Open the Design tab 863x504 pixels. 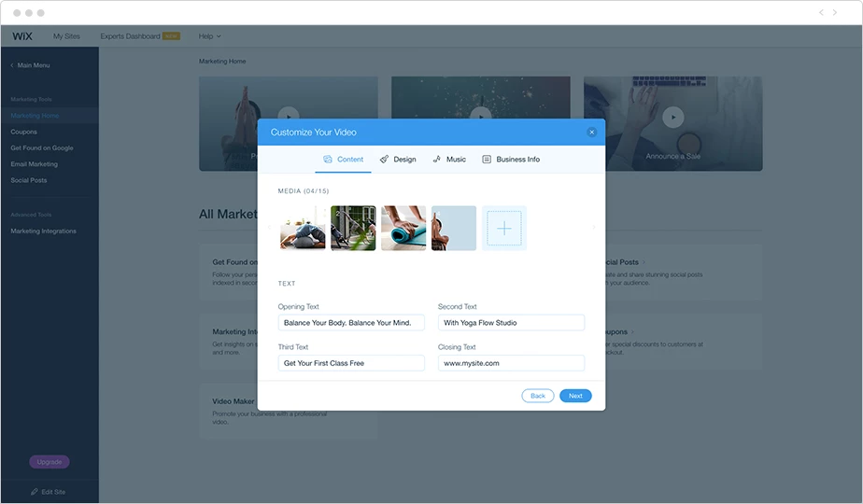point(398,160)
